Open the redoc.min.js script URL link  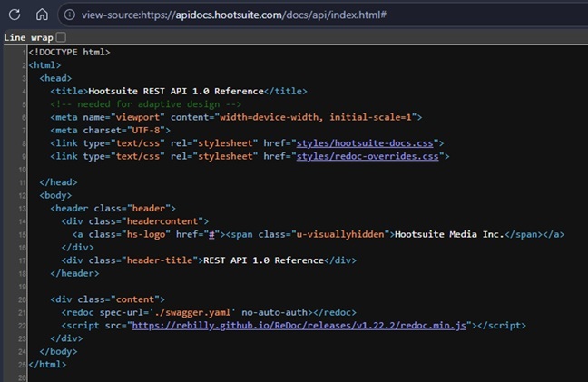click(x=299, y=326)
